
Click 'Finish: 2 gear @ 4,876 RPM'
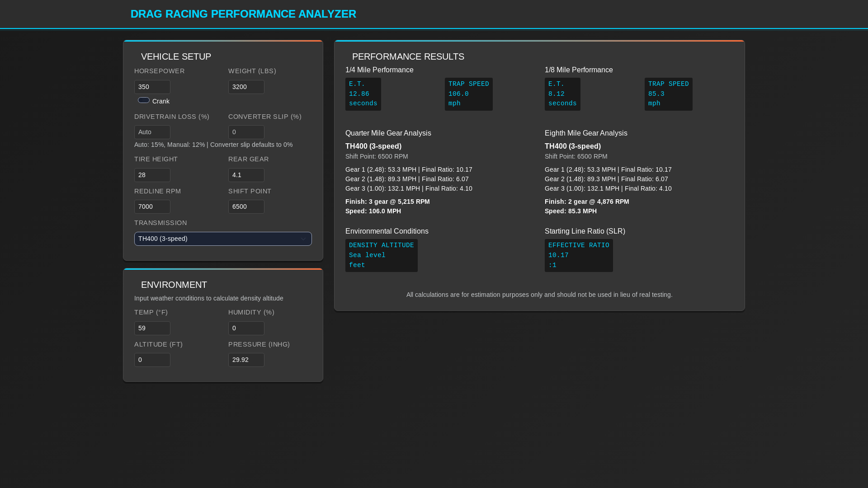587,202
